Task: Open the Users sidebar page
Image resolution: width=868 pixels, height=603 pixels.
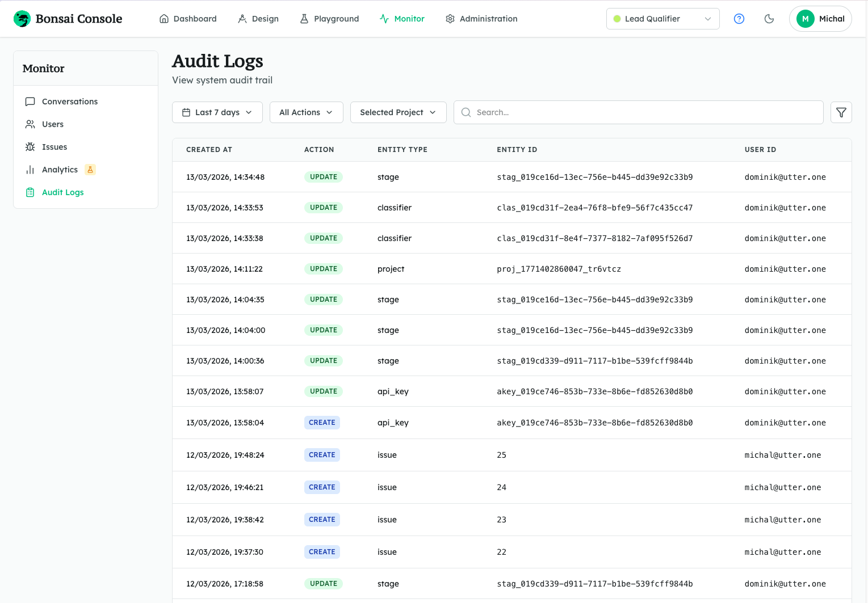Action: pyautogui.click(x=85, y=124)
